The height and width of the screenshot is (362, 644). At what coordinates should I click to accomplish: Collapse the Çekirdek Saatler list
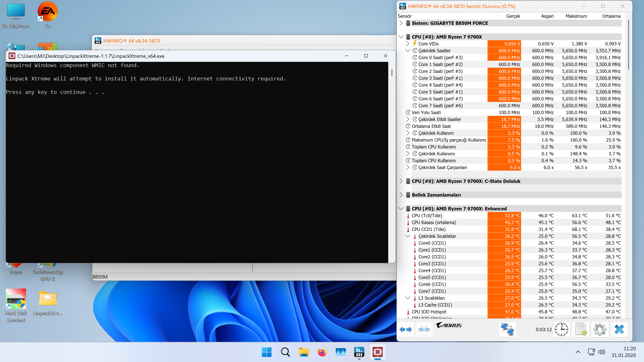(x=408, y=51)
